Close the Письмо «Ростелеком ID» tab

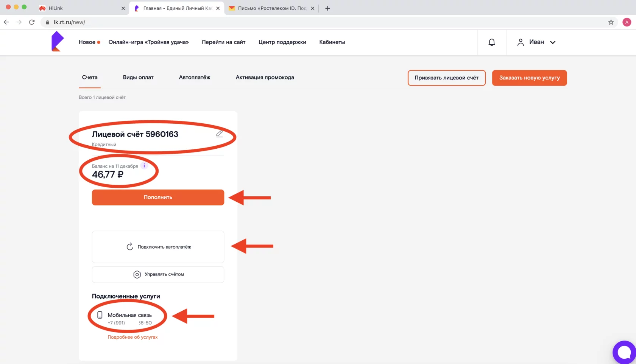[312, 8]
